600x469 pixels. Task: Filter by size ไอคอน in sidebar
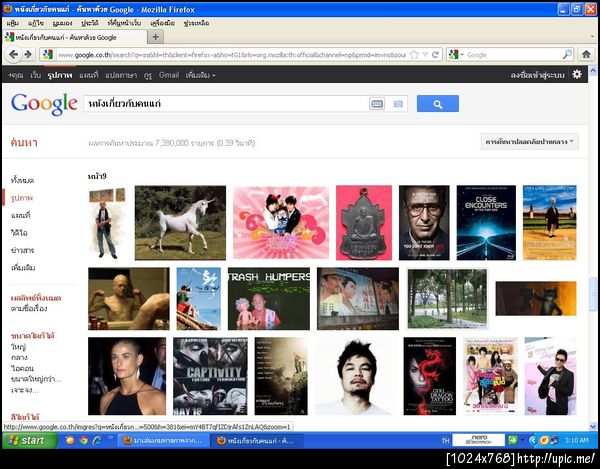pos(22,368)
